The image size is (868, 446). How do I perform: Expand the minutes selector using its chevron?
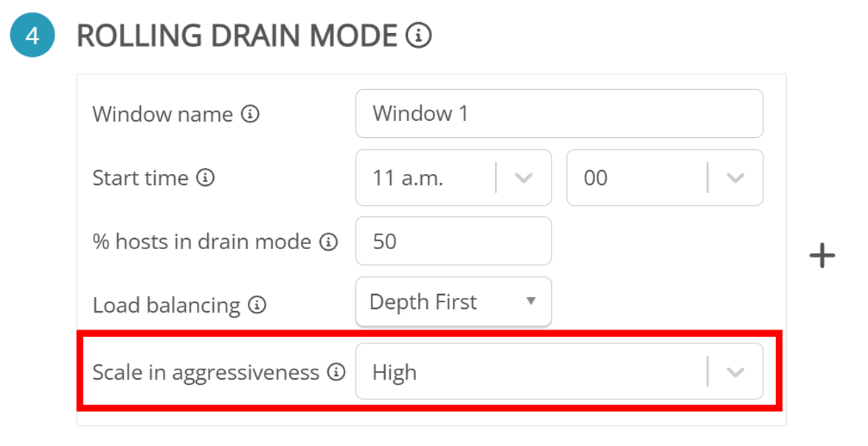(x=735, y=178)
